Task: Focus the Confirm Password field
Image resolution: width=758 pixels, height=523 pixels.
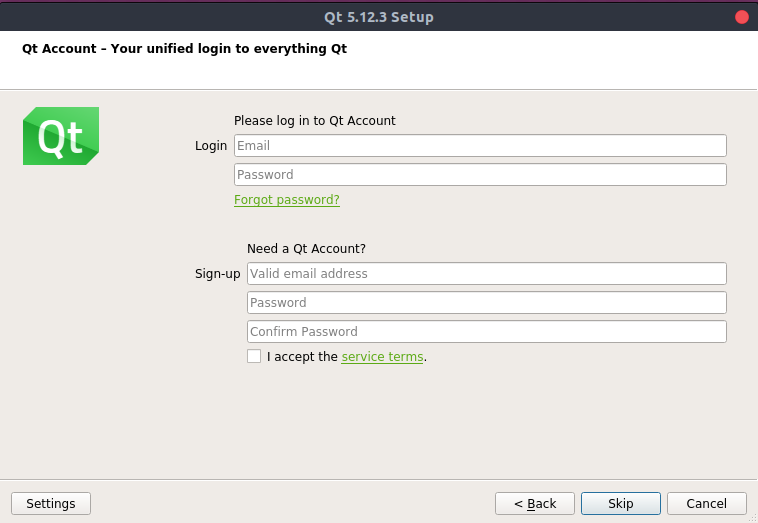Action: pyautogui.click(x=487, y=332)
